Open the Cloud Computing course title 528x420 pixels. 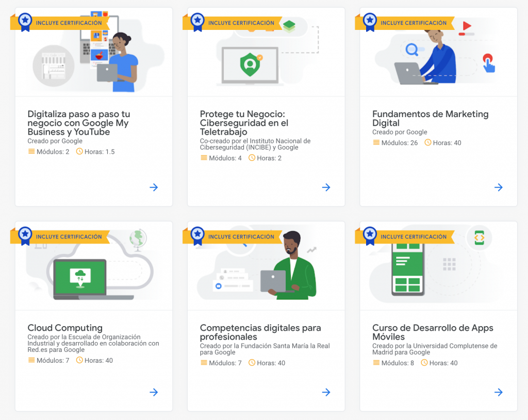tap(65, 328)
